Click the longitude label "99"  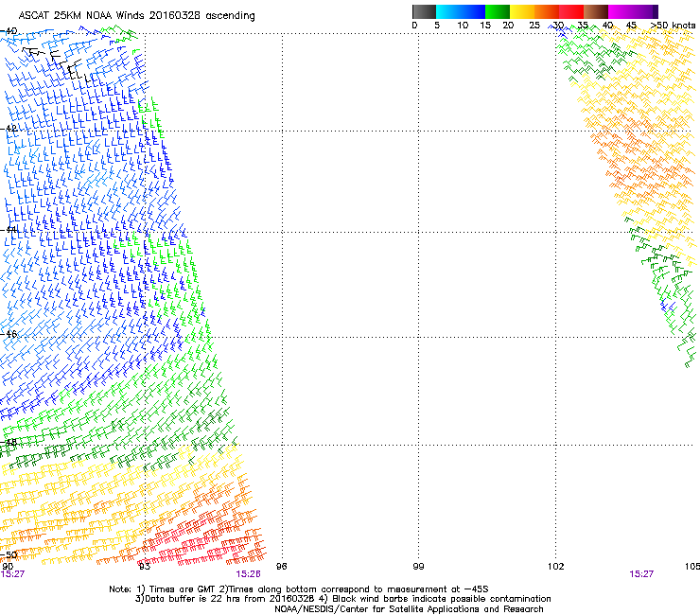418,567
